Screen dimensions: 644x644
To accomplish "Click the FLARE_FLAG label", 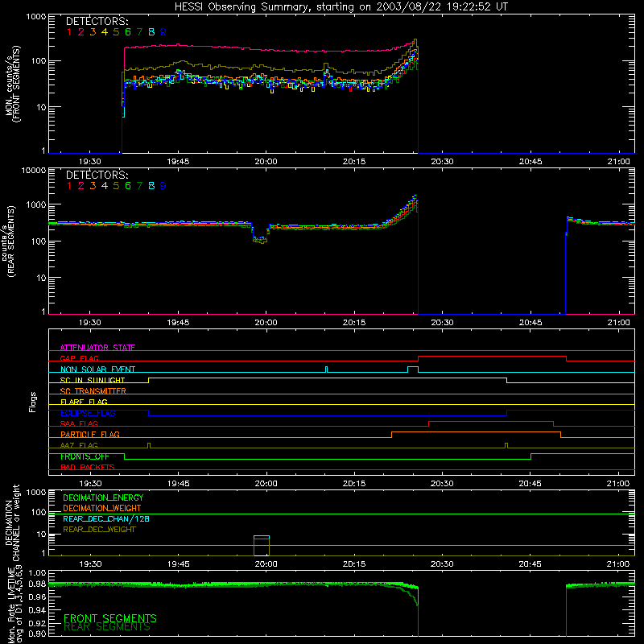I will (x=84, y=402).
